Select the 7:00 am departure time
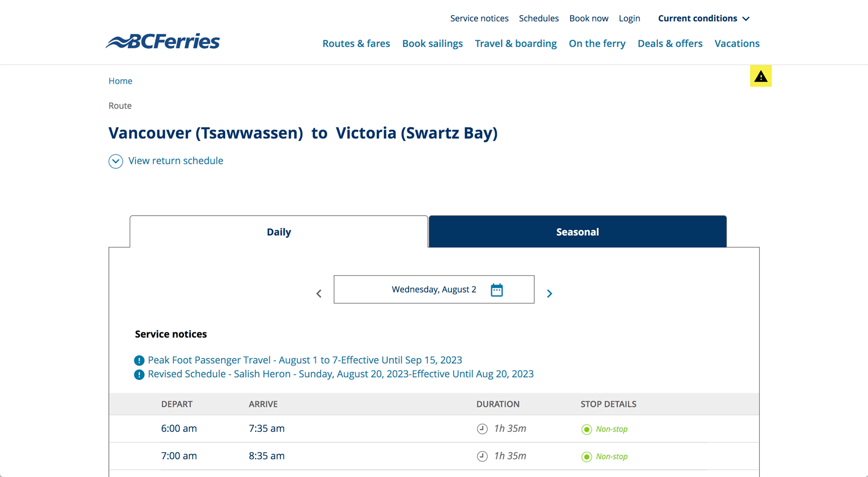Screen dimensions: 868x477 [179, 456]
